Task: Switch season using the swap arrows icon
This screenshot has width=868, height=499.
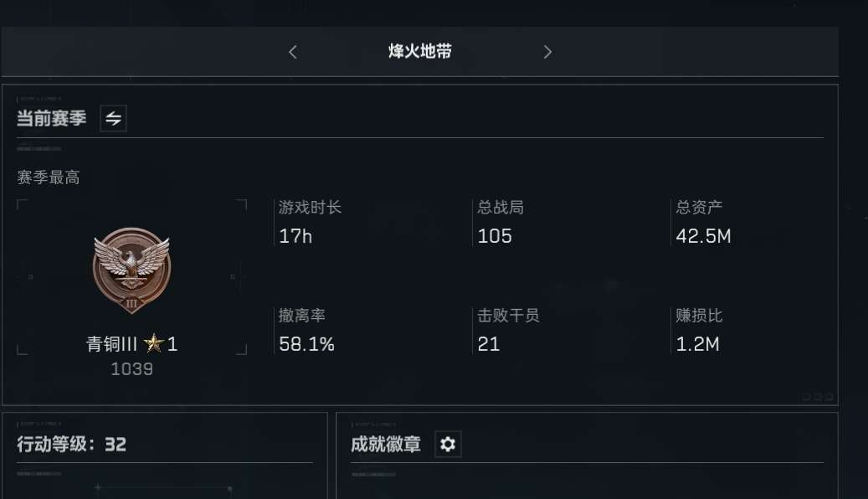Action: pyautogui.click(x=114, y=118)
